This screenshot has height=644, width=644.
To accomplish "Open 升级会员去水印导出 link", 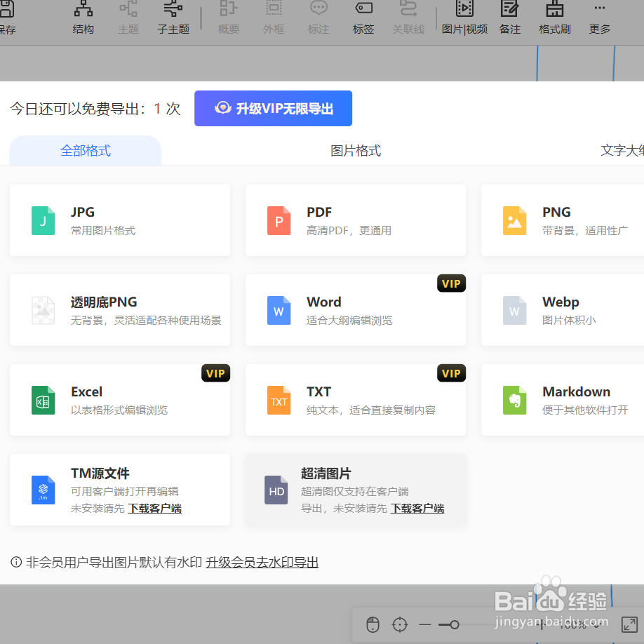I will pyautogui.click(x=262, y=562).
